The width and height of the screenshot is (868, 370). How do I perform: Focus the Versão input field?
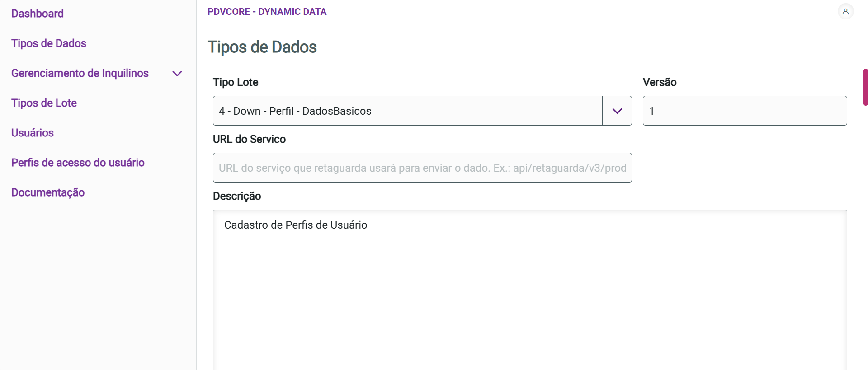(745, 111)
